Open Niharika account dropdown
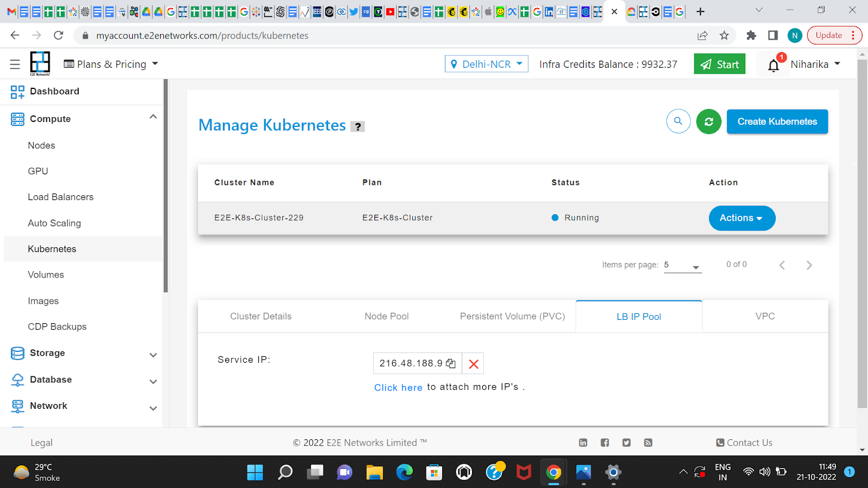The image size is (868, 488). [815, 64]
